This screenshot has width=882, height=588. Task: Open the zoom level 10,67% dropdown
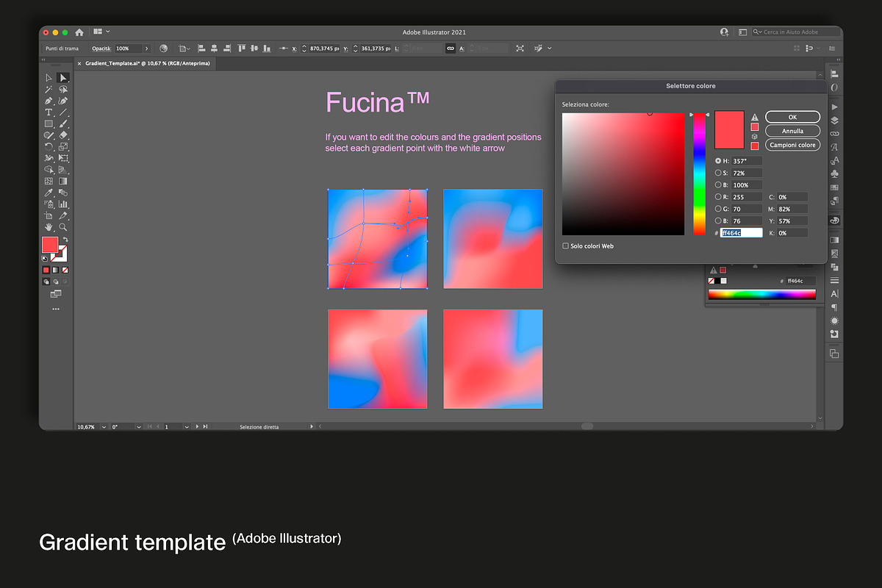coord(104,426)
